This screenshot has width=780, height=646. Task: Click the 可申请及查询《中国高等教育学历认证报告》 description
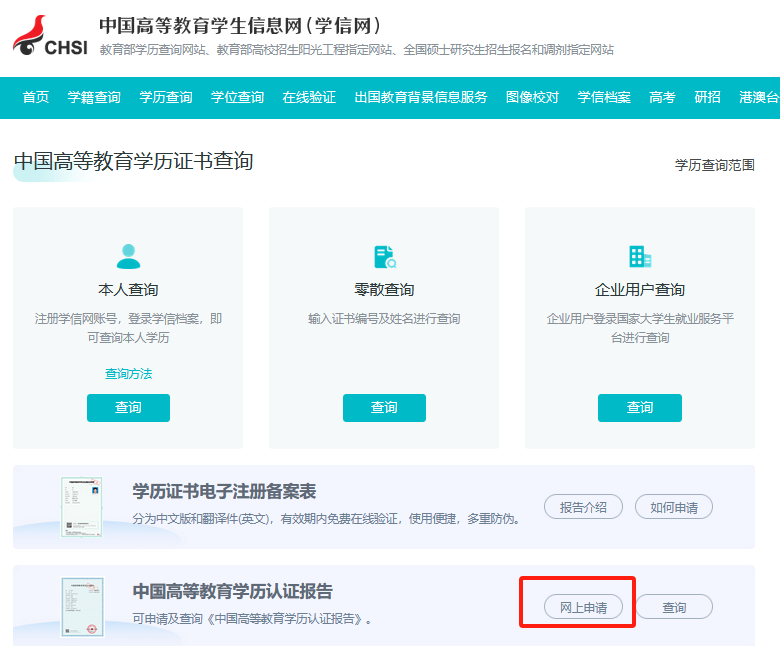click(x=252, y=619)
